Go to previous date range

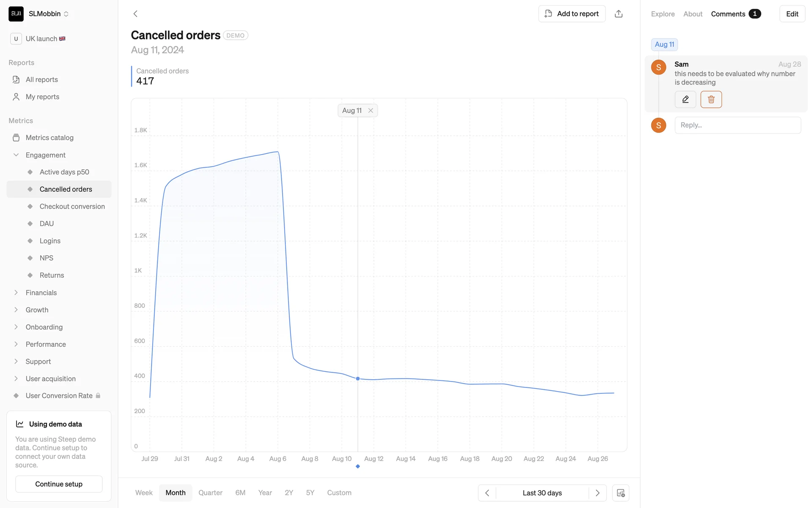tap(487, 493)
